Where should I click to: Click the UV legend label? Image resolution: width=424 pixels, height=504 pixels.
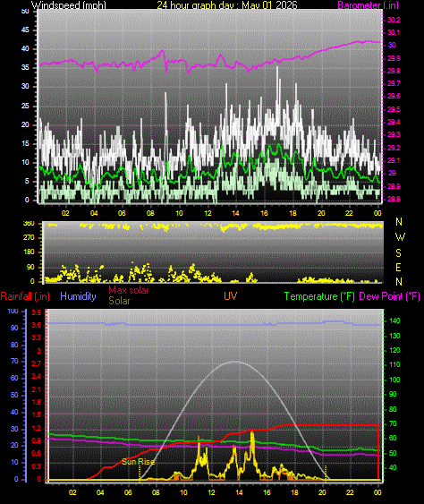[x=230, y=296]
